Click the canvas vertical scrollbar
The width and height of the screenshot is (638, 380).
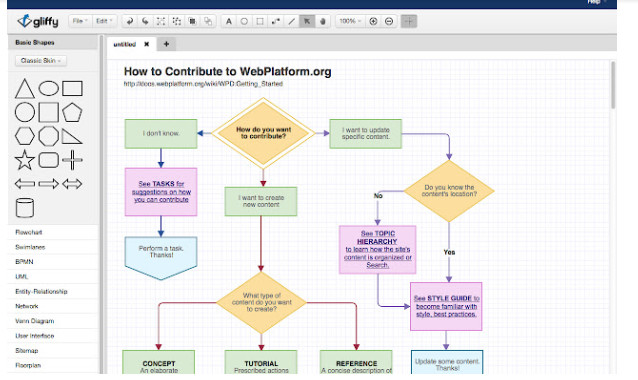pos(613,85)
